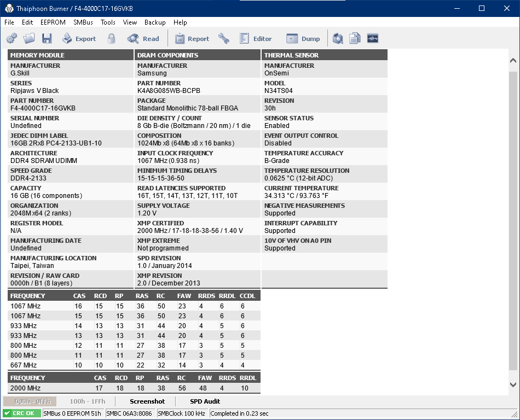Click 8 Gb B-die die density value
520x420 pixels.
[194, 126]
